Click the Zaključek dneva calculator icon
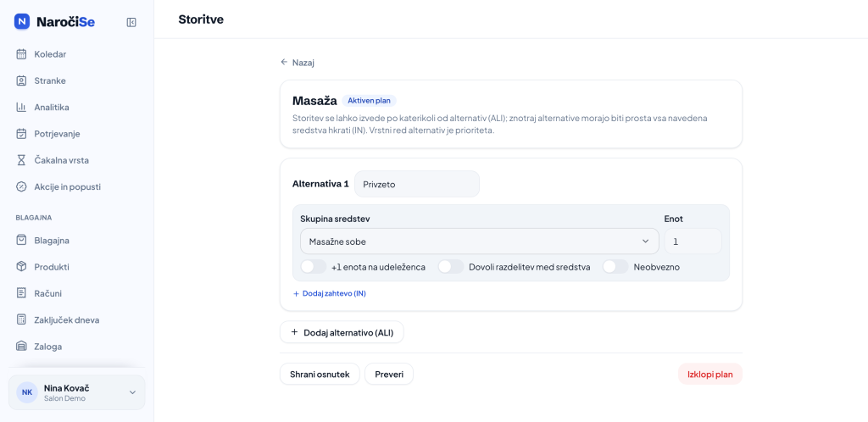This screenshot has width=868, height=422. pos(21,319)
